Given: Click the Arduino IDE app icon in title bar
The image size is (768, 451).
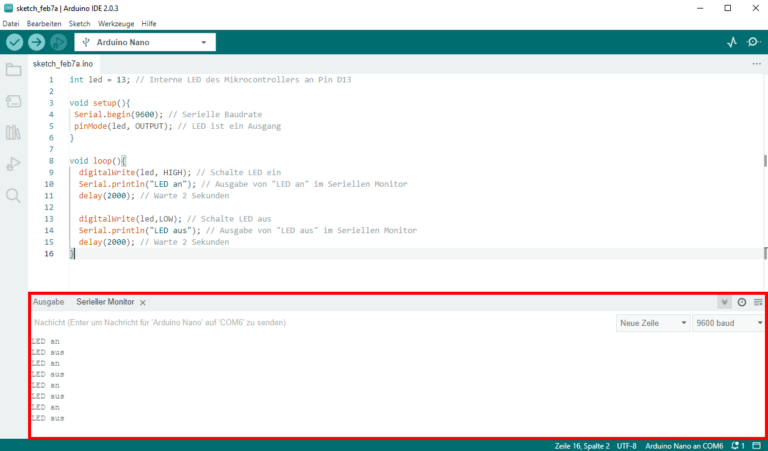Looking at the screenshot, I should click(x=8, y=8).
